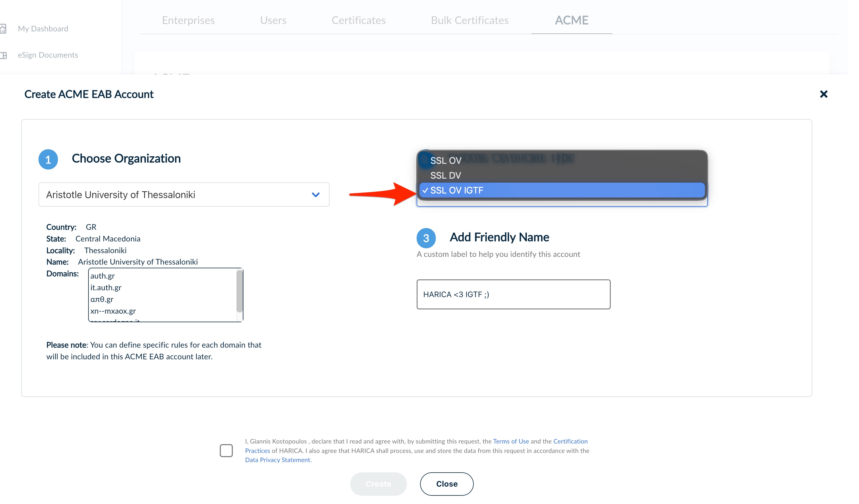Open the Data Privacy Statement link

coord(277,460)
